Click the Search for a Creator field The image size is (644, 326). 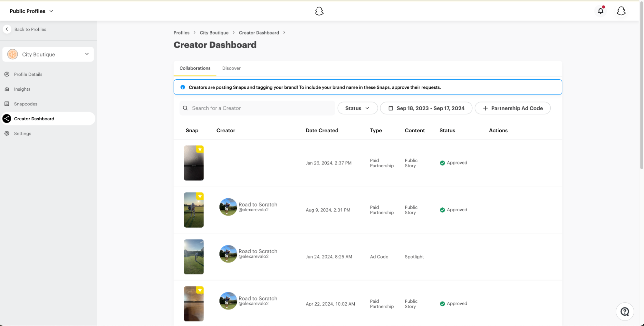click(x=257, y=108)
